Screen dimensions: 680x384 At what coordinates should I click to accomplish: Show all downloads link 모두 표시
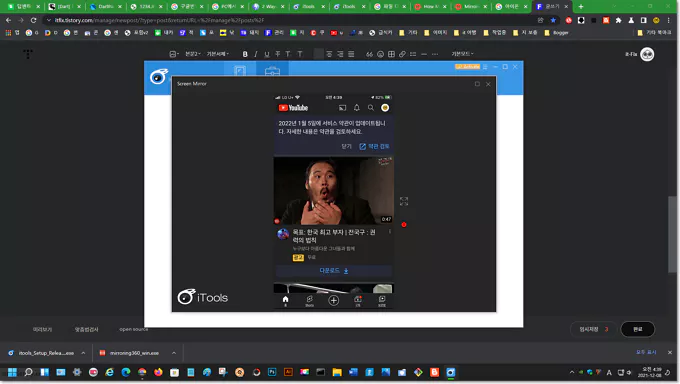(646, 352)
